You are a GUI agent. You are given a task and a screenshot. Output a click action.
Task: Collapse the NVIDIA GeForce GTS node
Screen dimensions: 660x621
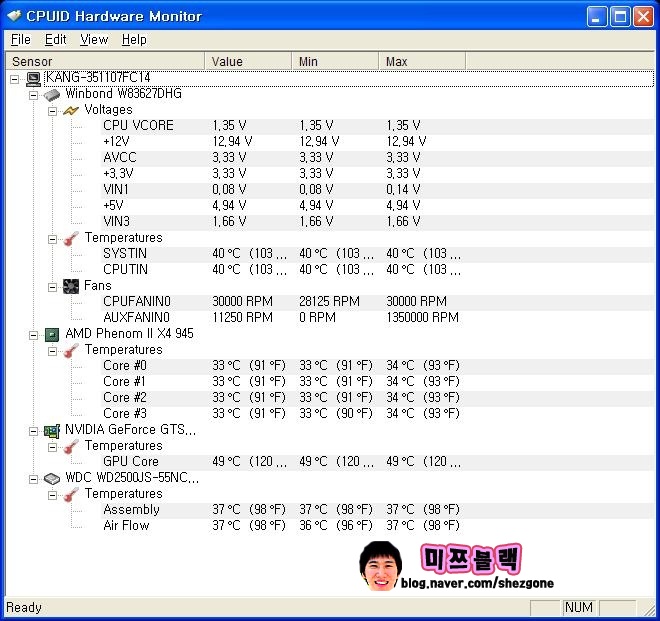[x=33, y=431]
